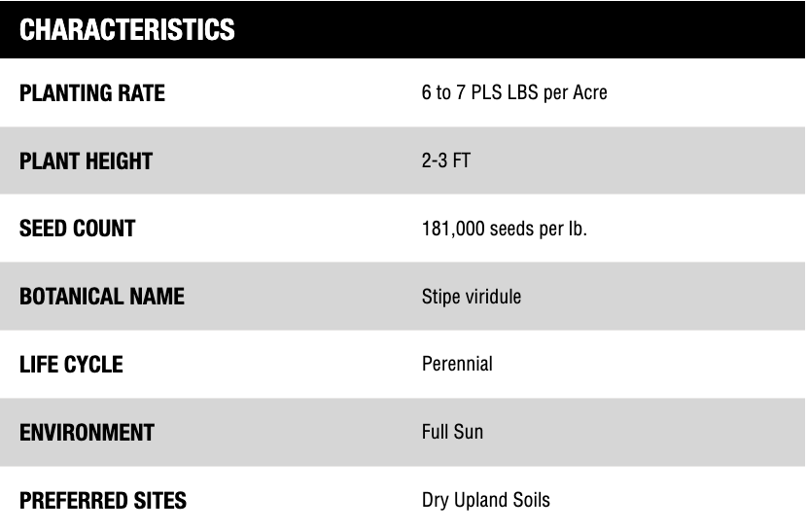Click the word 'Stipe' in botanical name
Viewport: 807px width, 532px height.
(442, 297)
